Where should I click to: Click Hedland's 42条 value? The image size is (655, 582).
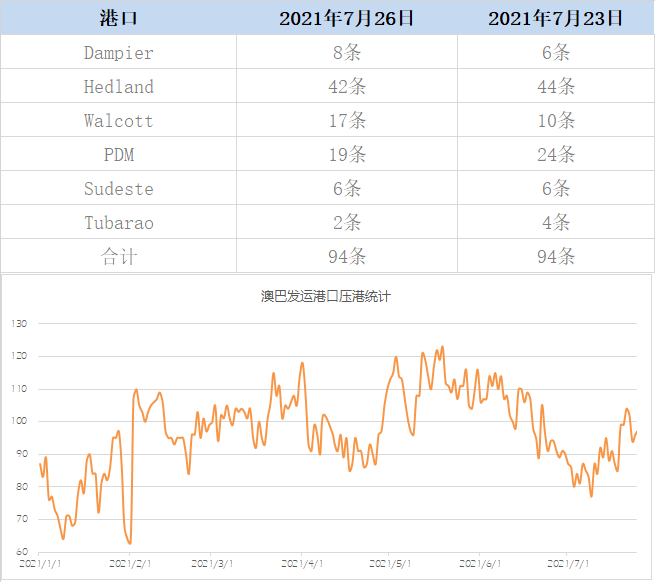tap(347, 86)
